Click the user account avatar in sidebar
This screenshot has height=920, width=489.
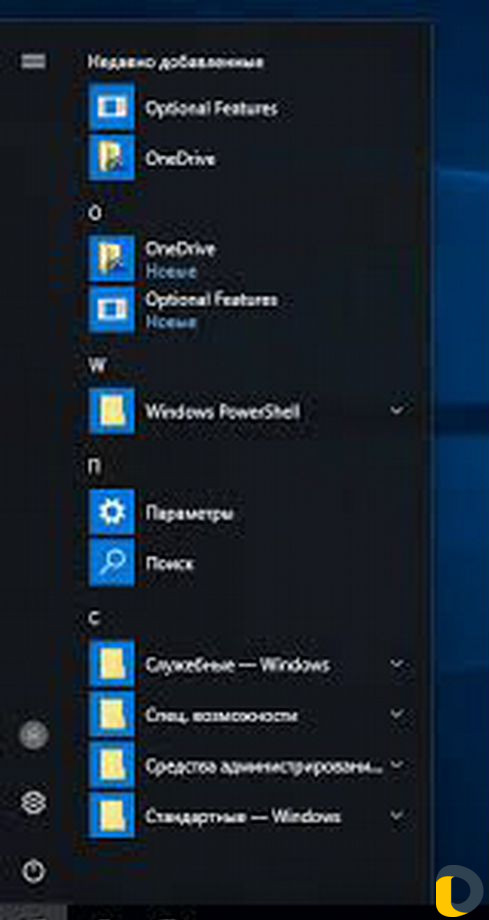tap(33, 735)
